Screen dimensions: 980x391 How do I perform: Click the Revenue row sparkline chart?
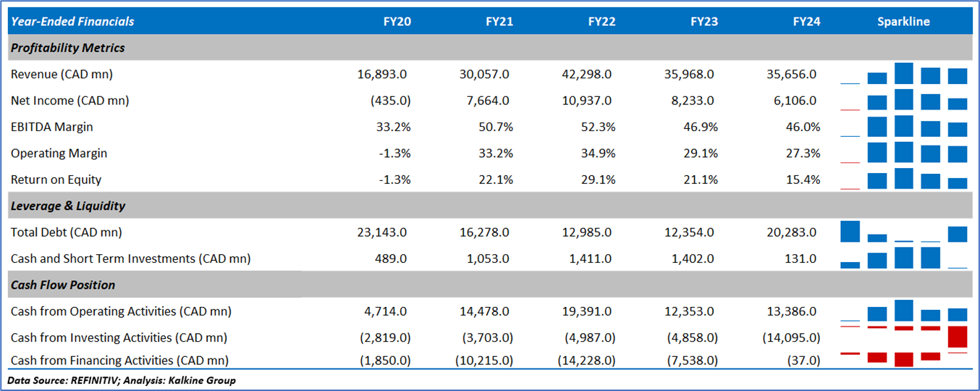[x=903, y=75]
